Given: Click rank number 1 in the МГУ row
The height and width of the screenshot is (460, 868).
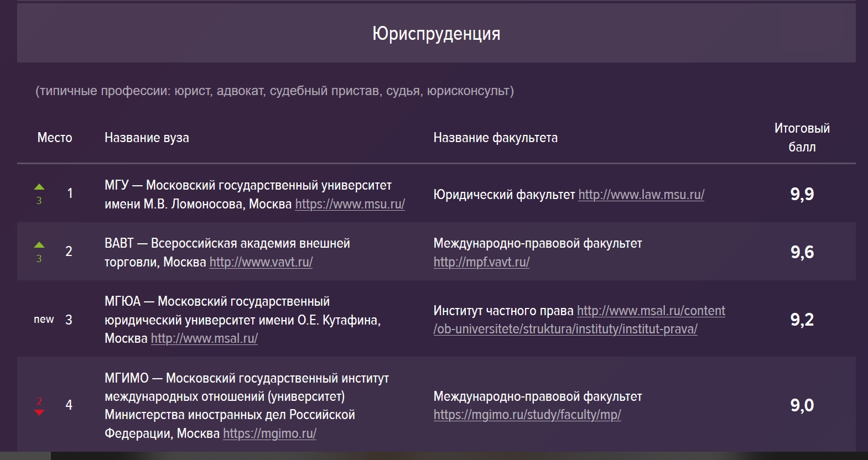Looking at the screenshot, I should point(70,194).
